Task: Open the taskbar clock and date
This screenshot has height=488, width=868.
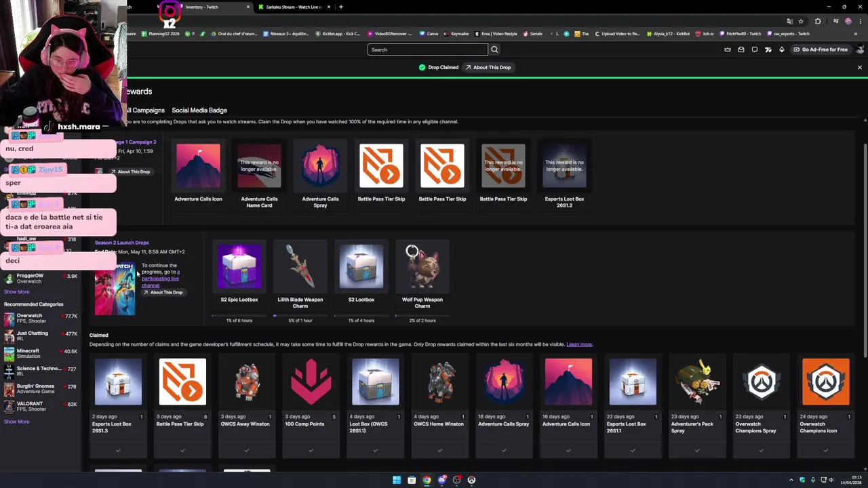Action: click(x=852, y=480)
